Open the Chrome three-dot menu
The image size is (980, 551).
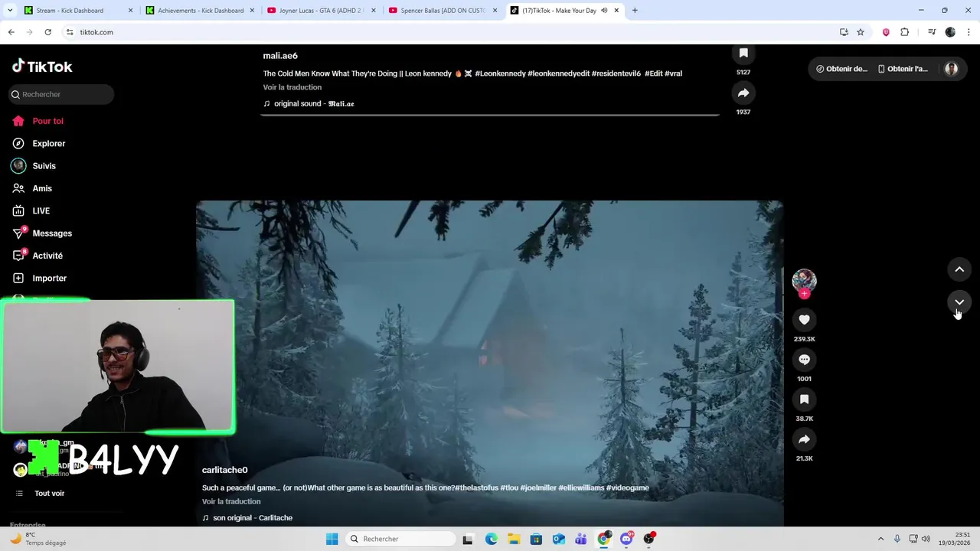(969, 32)
